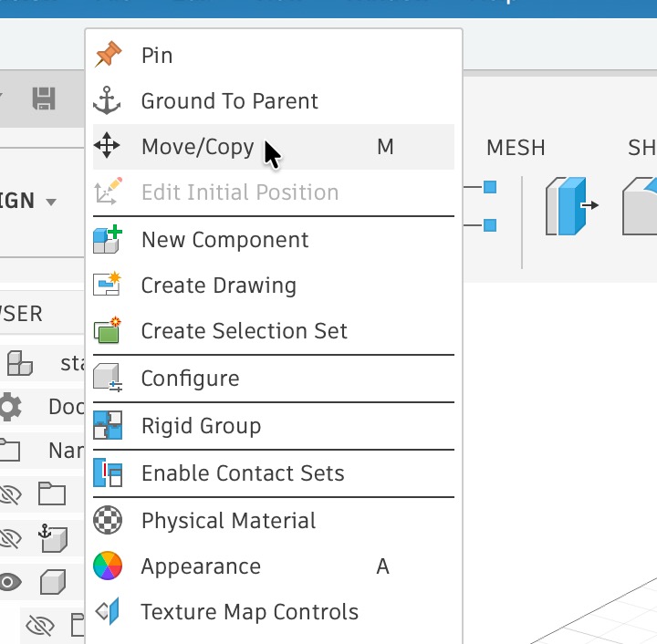Click the Document Settings gear icon

click(x=10, y=407)
